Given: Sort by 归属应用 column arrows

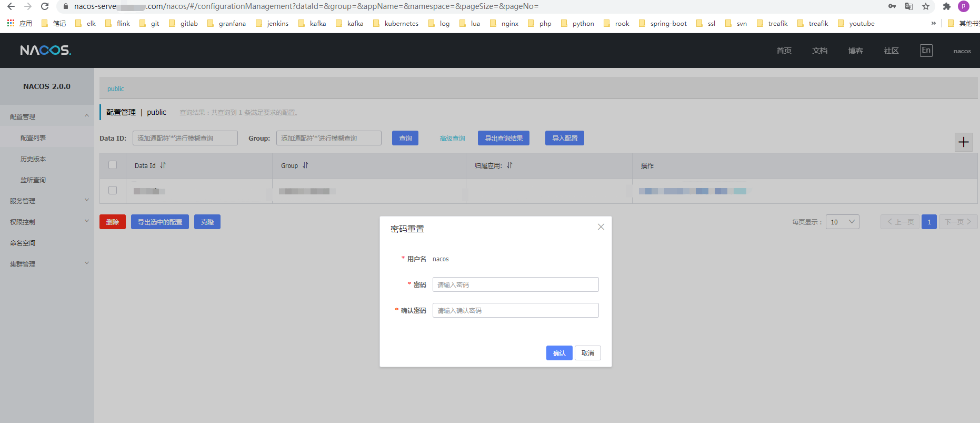Looking at the screenshot, I should click(509, 165).
